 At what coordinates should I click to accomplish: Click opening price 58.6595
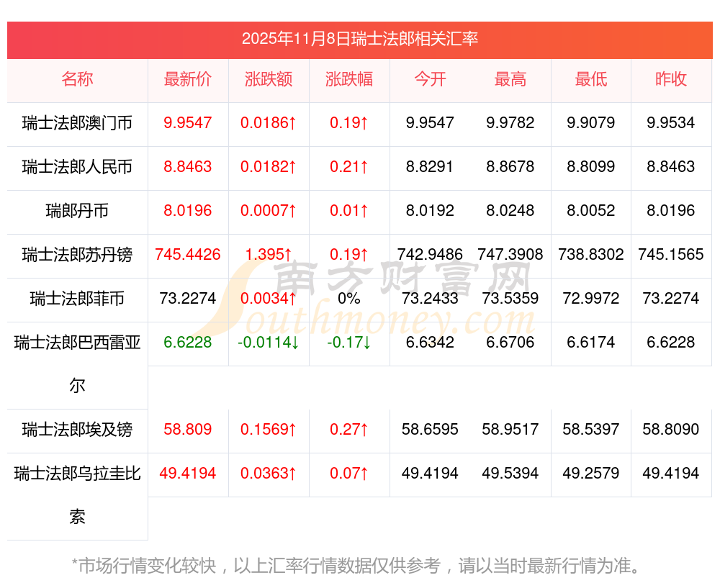(x=430, y=429)
